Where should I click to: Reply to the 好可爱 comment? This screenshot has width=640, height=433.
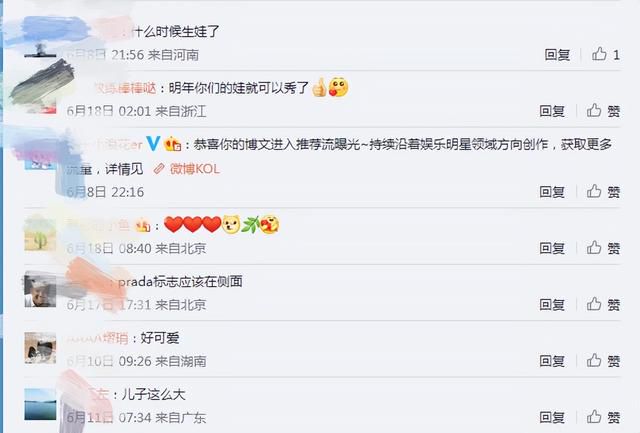click(x=552, y=361)
